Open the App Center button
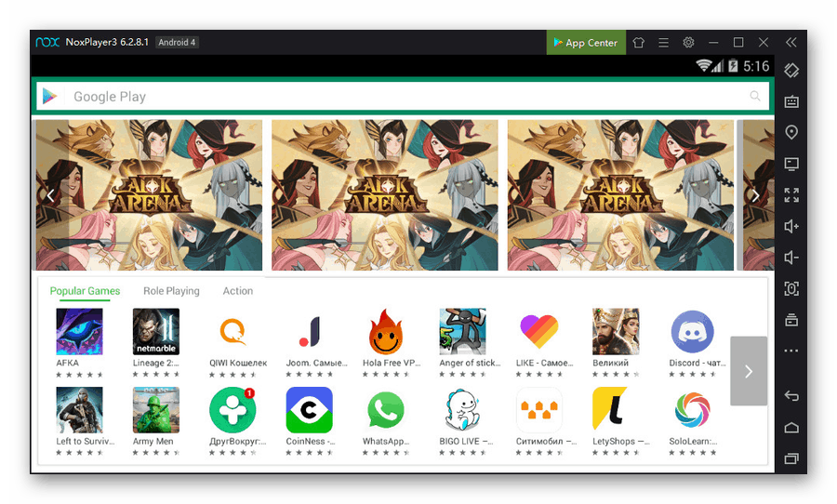The image size is (837, 504). 586,43
